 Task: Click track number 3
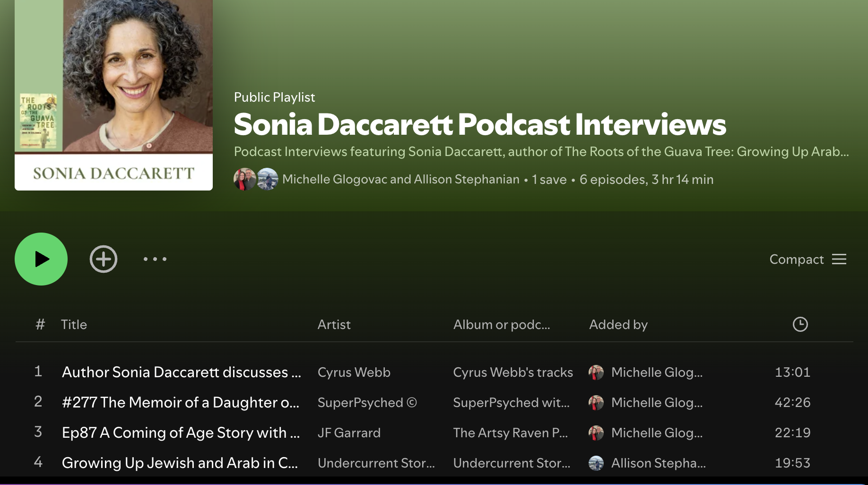38,432
